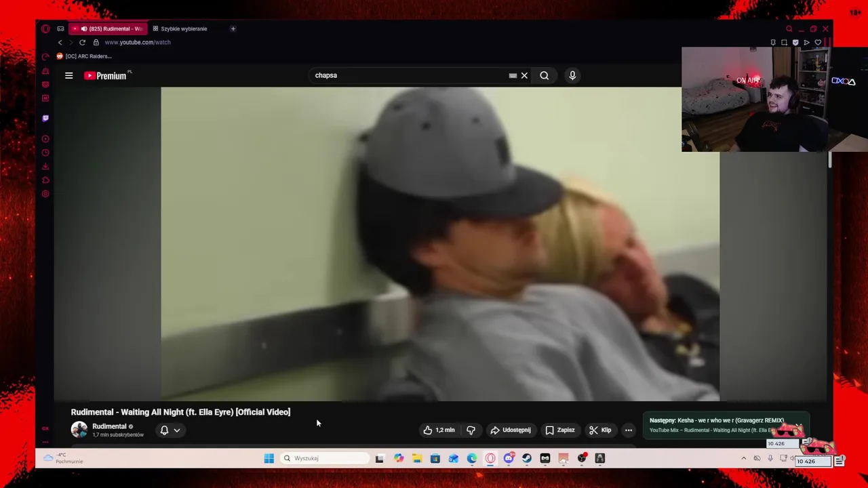Show hidden system tray icons chevron
Image resolution: width=868 pixels, height=488 pixels.
[743, 458]
